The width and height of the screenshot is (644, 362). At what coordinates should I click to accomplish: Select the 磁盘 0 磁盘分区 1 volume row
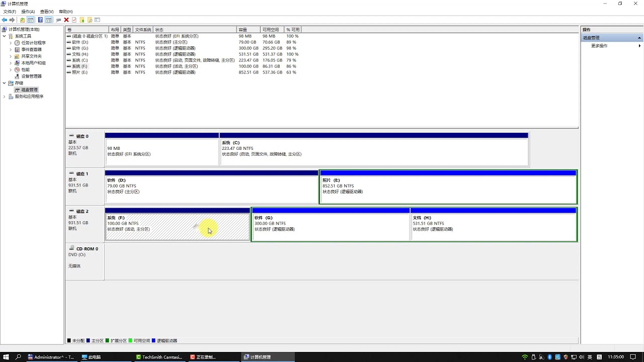(x=183, y=36)
